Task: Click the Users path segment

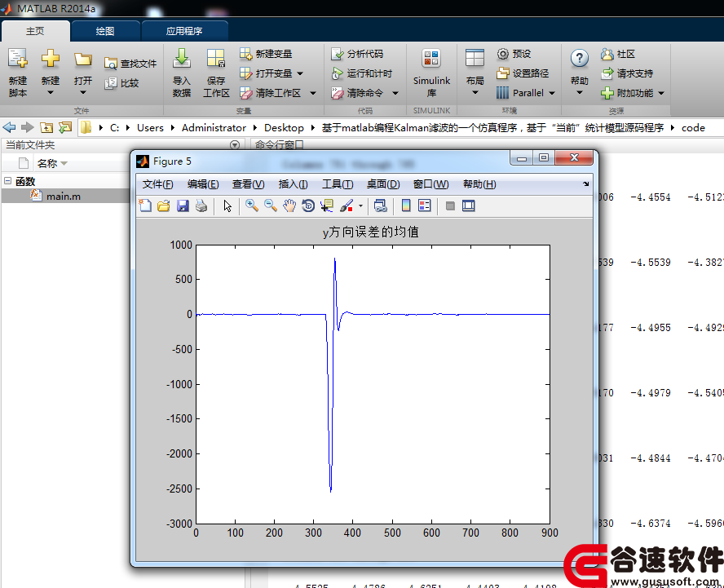Action: tap(150, 128)
